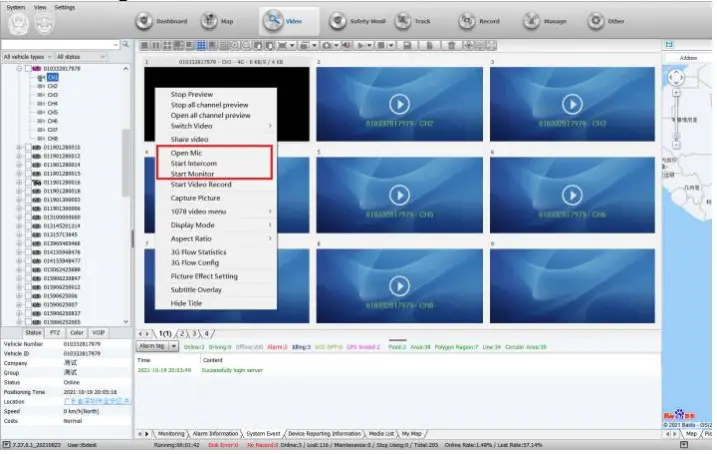Click the map zoom-out minus button
Viewport: 717px width, 454px height.
tap(676, 145)
